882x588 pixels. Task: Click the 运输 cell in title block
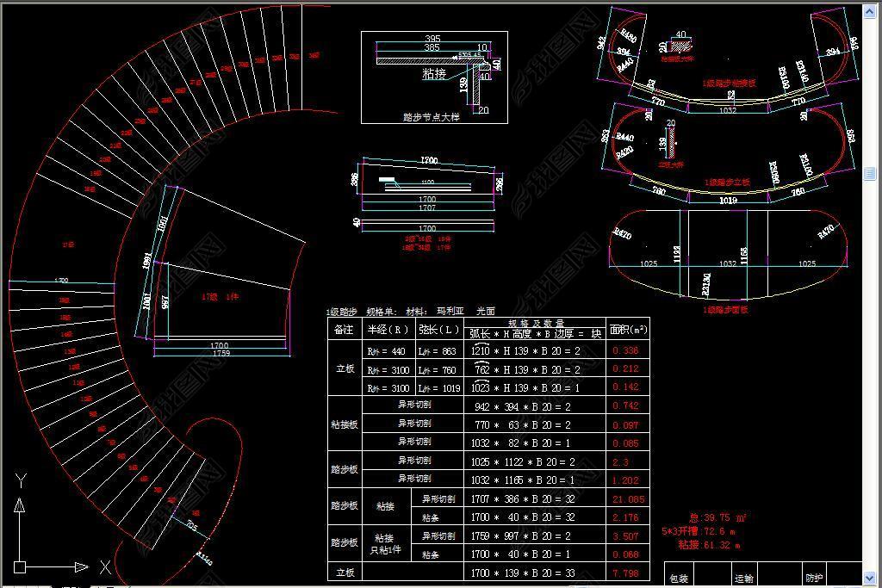pos(743,579)
